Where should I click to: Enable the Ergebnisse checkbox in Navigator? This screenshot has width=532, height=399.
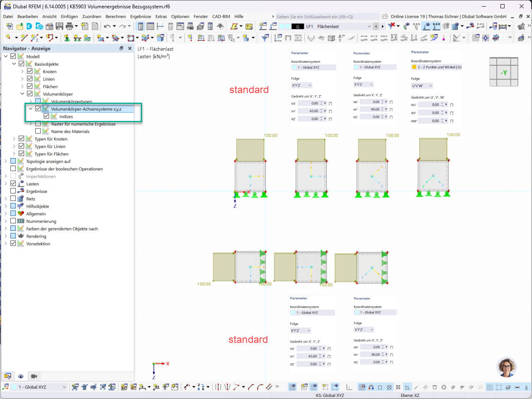(13, 191)
